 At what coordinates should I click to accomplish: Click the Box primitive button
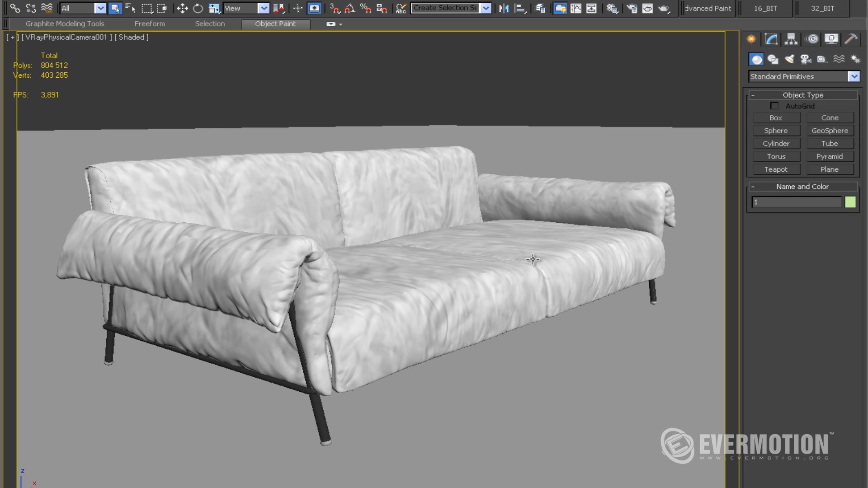tap(776, 118)
